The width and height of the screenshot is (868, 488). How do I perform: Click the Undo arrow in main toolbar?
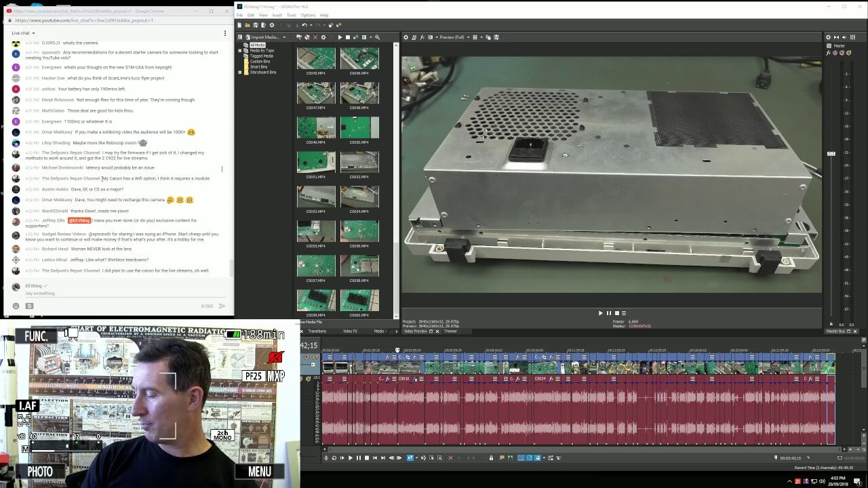[x=304, y=25]
